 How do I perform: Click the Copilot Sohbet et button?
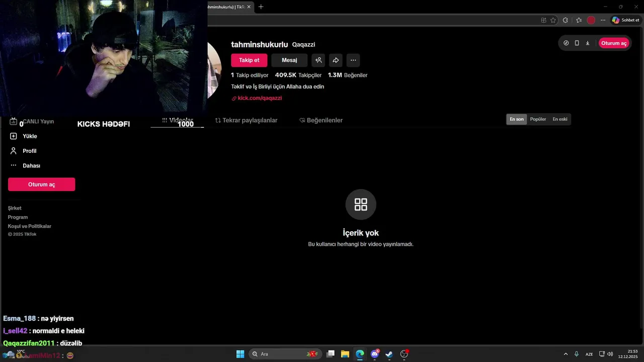[x=625, y=20]
